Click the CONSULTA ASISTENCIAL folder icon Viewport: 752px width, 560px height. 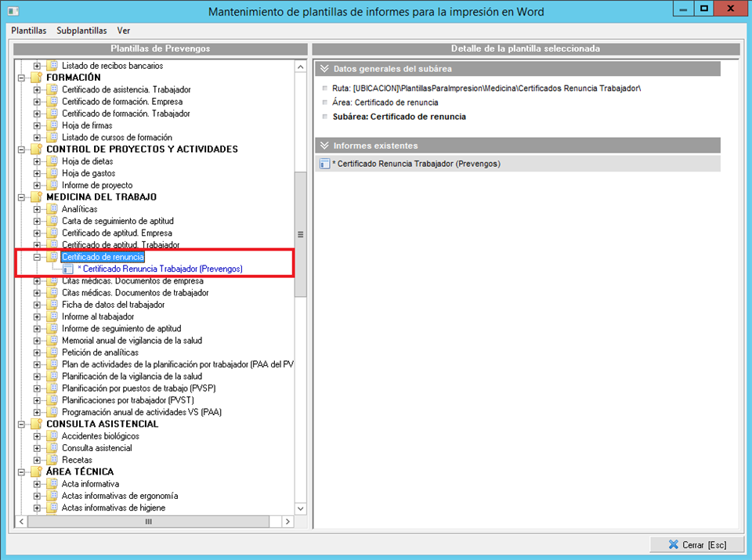[36, 424]
